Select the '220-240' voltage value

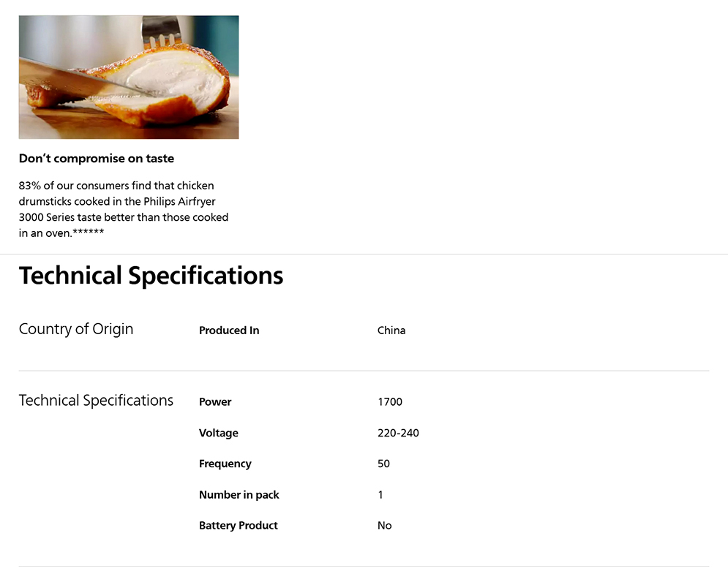point(398,433)
